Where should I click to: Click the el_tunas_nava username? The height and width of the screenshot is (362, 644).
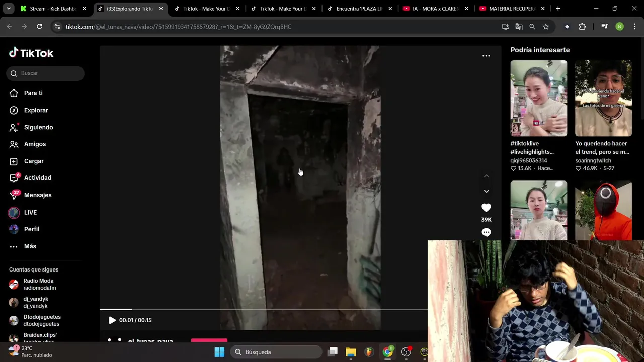pyautogui.click(x=150, y=341)
